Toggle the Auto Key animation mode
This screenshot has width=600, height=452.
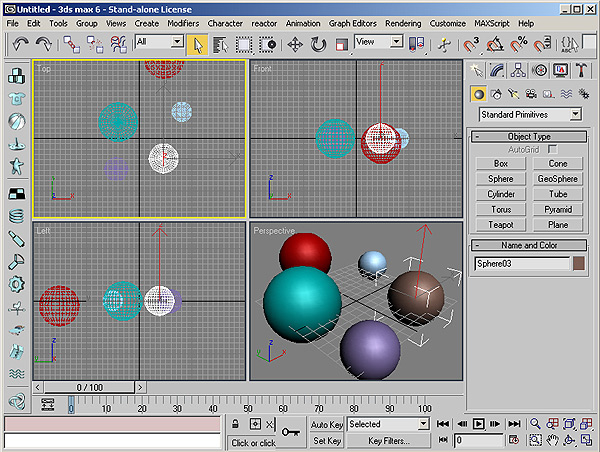pyautogui.click(x=327, y=424)
